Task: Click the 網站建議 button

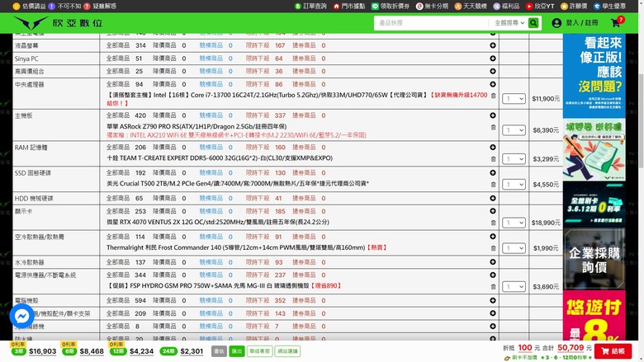Action: (287, 351)
